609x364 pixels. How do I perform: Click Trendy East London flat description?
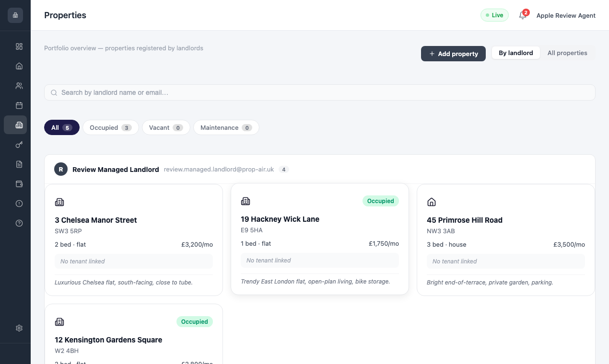coord(316,282)
